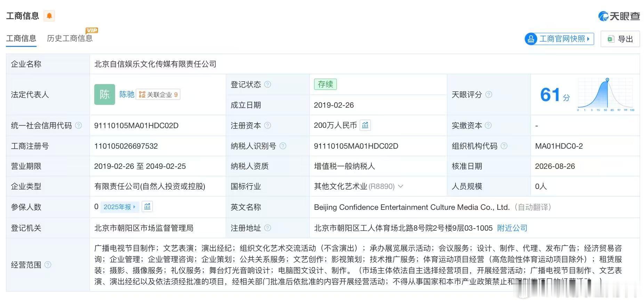Screen dimensions: 644x305
Task: Select registration number 110105026697532
Action: (x=126, y=146)
